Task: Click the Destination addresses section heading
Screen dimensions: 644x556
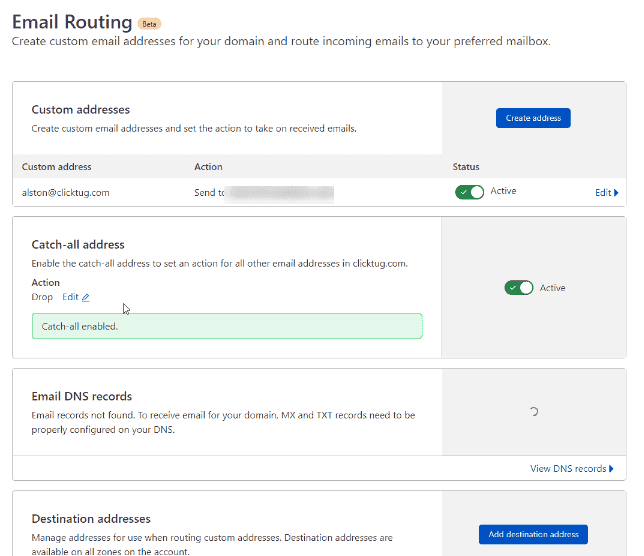Action: [x=91, y=519]
